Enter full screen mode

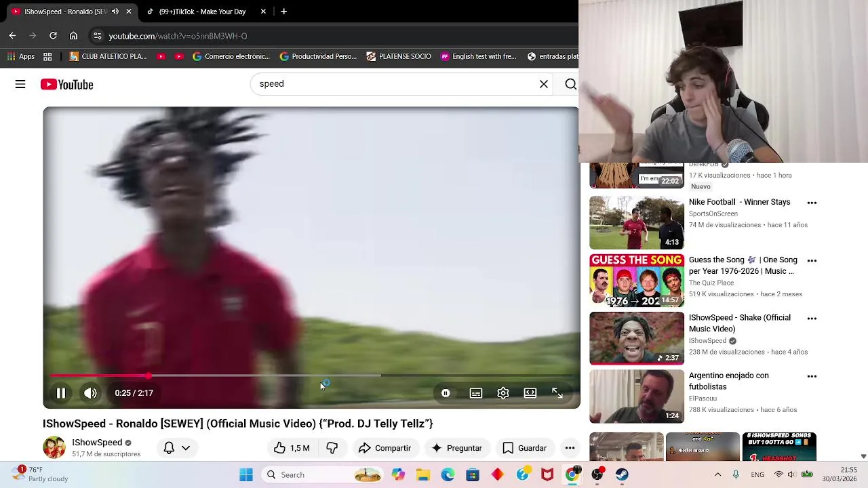557,393
